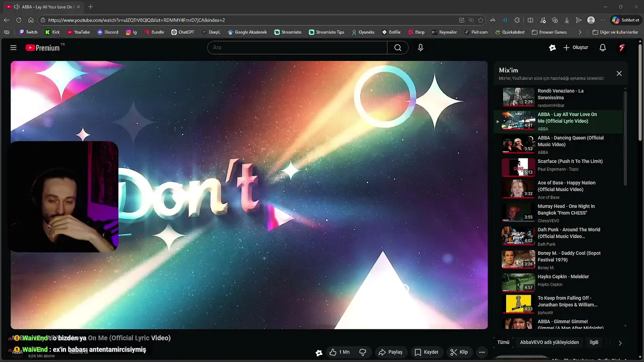Click 'Hayko Cepkin - Melekler' title
The image size is (644, 362).
click(x=563, y=277)
